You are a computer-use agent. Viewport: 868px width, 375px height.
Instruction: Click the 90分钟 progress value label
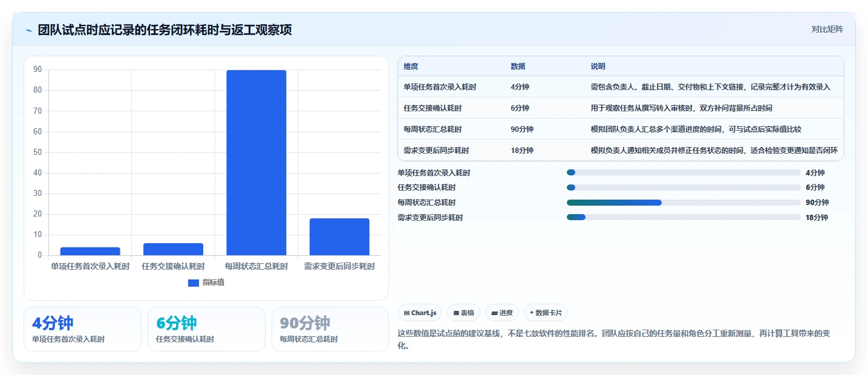[817, 203]
